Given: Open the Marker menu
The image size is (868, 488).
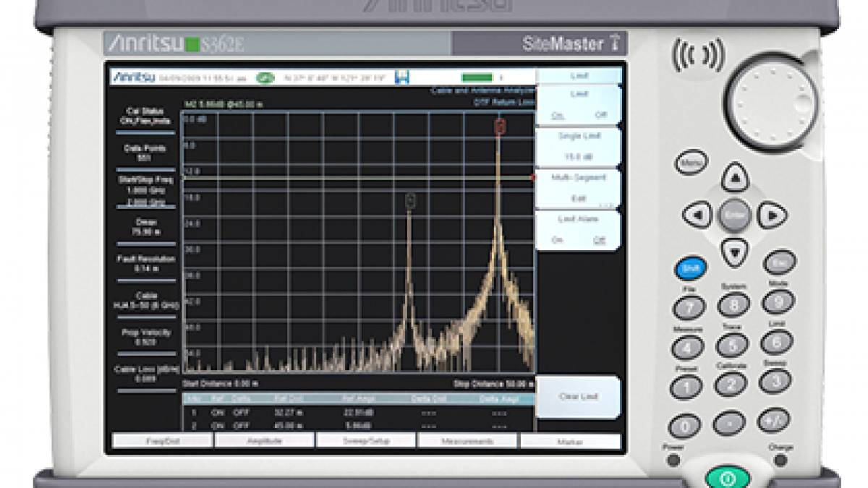Looking at the screenshot, I should (571, 440).
